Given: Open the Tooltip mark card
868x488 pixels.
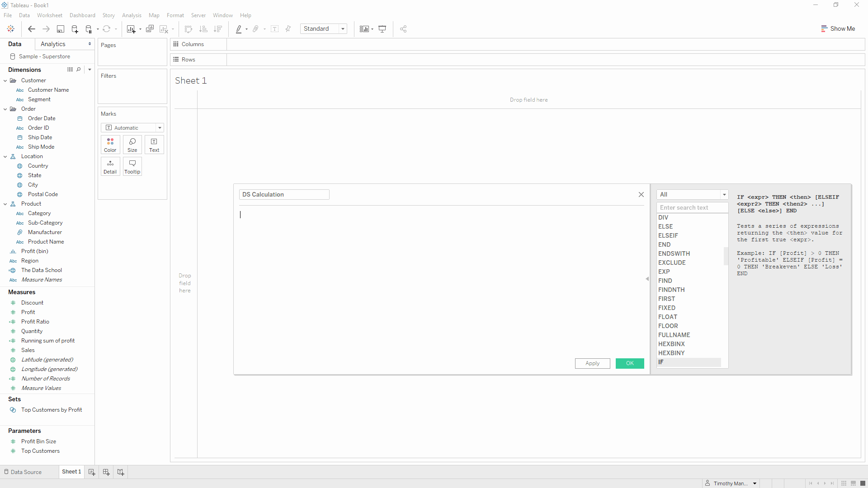Looking at the screenshot, I should click(132, 167).
